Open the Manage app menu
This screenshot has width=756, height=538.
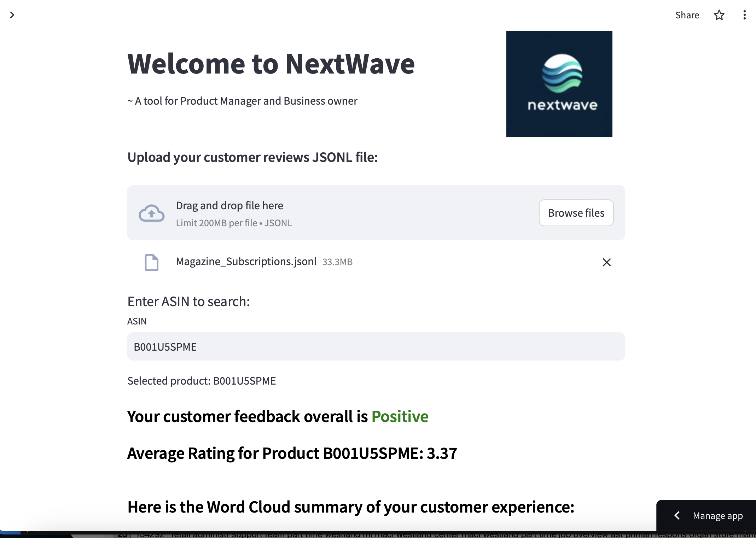tap(717, 516)
